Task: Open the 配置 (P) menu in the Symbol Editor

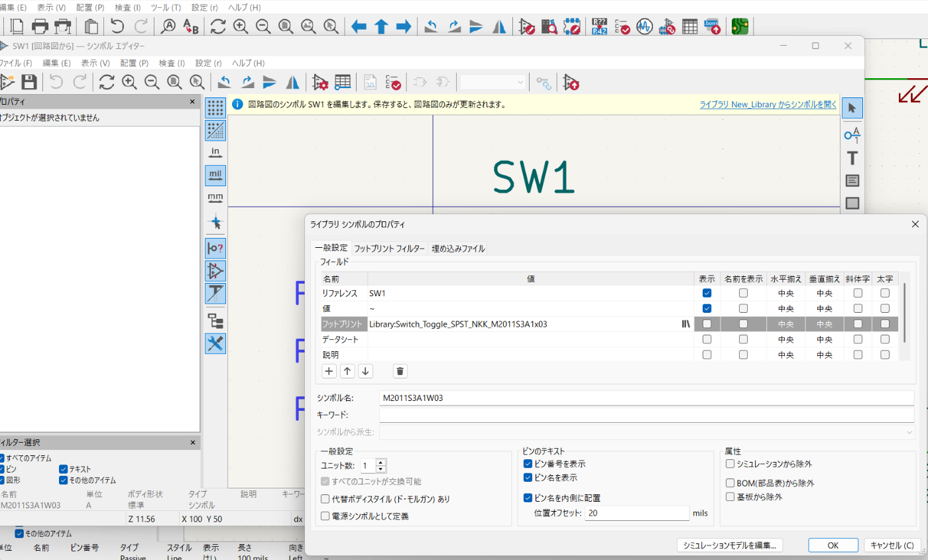Action: click(x=134, y=63)
